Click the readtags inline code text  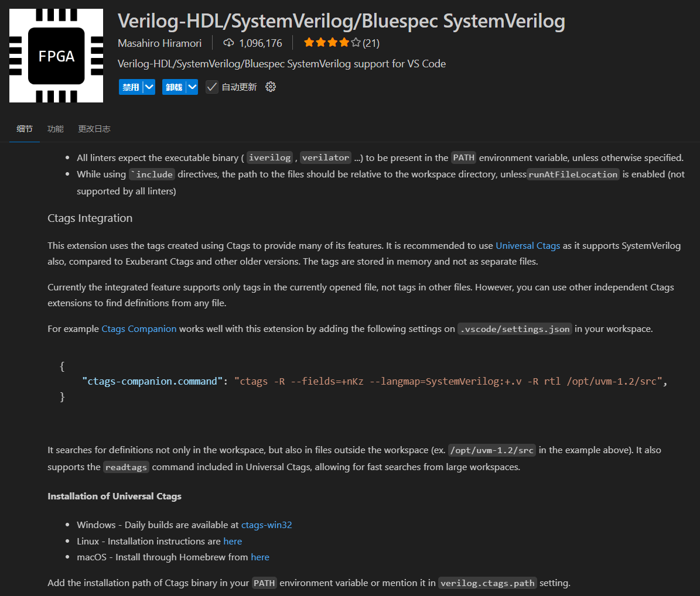126,467
